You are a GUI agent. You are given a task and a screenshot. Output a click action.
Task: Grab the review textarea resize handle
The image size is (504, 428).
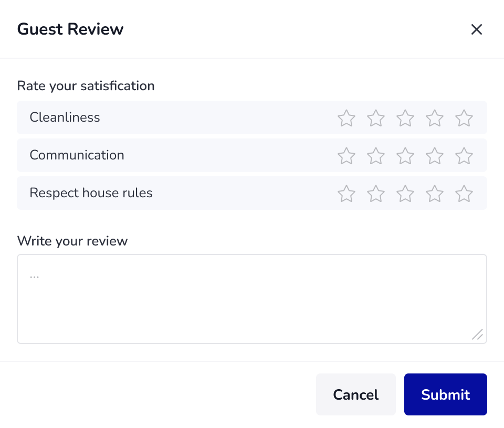click(477, 334)
